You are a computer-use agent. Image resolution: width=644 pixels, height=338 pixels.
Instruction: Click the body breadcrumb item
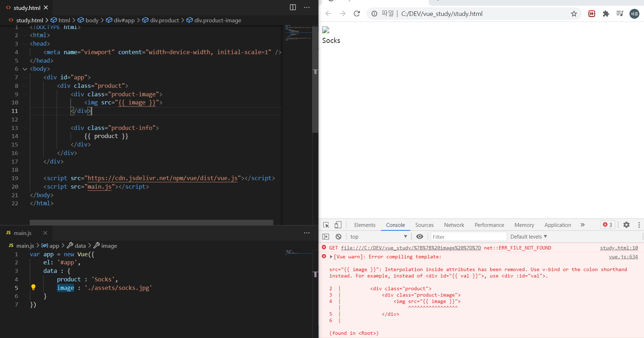(x=88, y=21)
